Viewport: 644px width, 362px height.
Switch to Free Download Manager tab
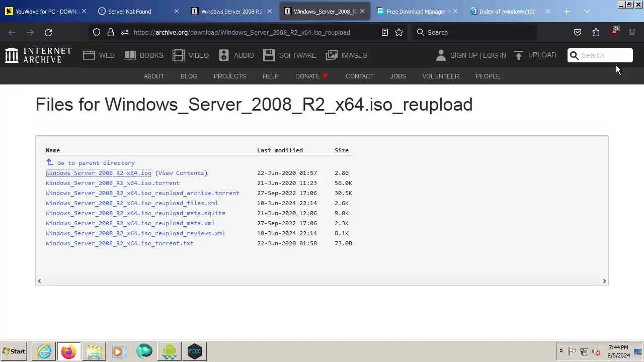coord(417,11)
